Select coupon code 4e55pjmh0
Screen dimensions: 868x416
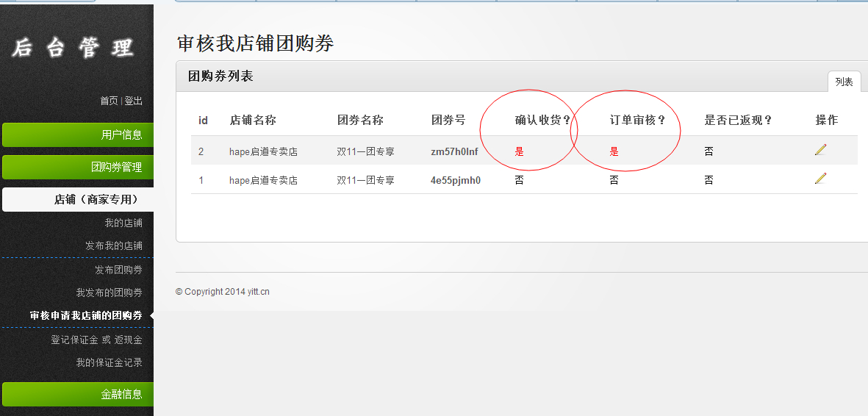tap(456, 180)
